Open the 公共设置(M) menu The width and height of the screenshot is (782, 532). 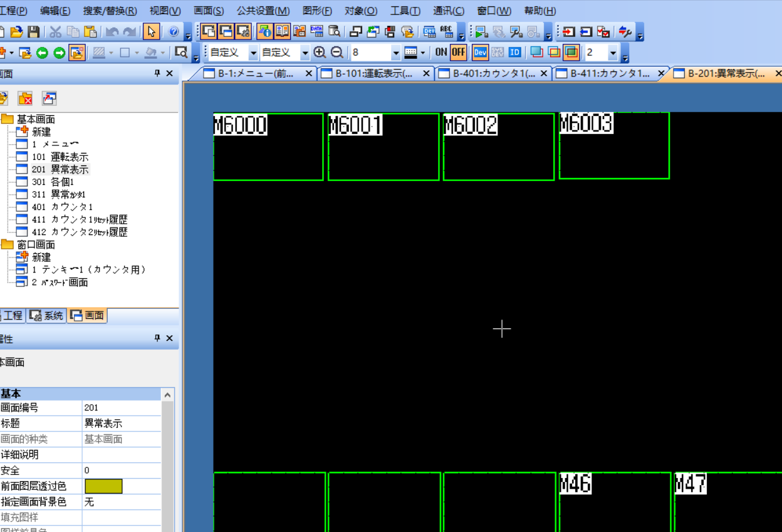[x=263, y=11]
